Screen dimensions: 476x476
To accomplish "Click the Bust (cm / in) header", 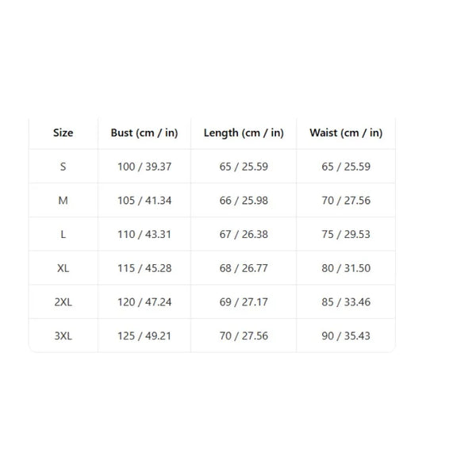I will click(x=144, y=133).
